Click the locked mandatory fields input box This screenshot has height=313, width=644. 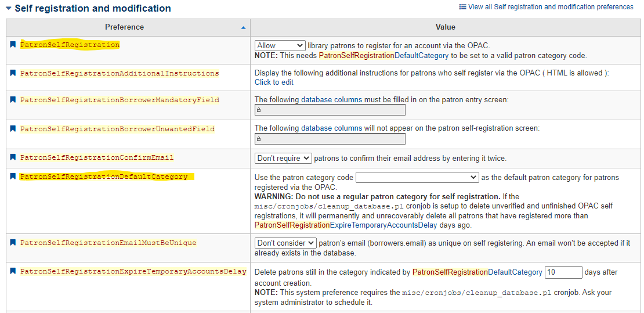[330, 110]
